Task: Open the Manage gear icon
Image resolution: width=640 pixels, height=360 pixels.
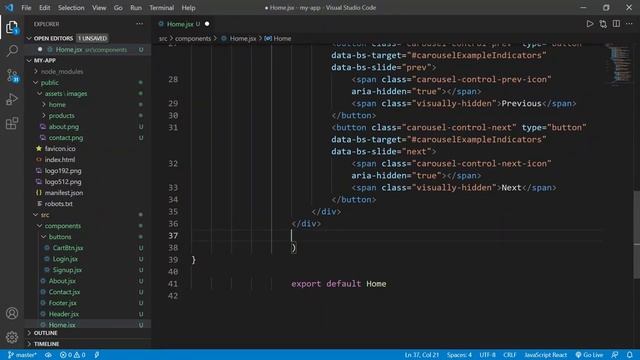Action: [12, 337]
